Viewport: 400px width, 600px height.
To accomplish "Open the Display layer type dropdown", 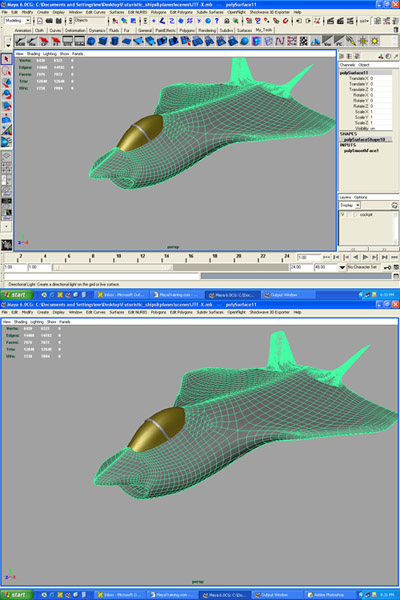I will tap(349, 205).
